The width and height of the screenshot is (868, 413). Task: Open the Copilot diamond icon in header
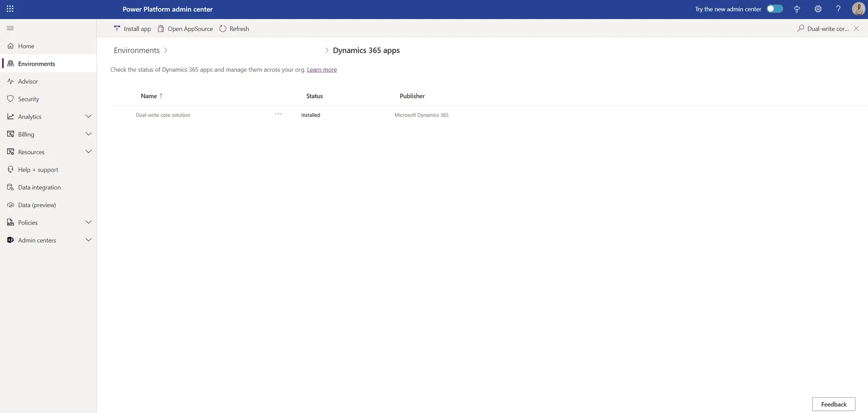(x=797, y=9)
